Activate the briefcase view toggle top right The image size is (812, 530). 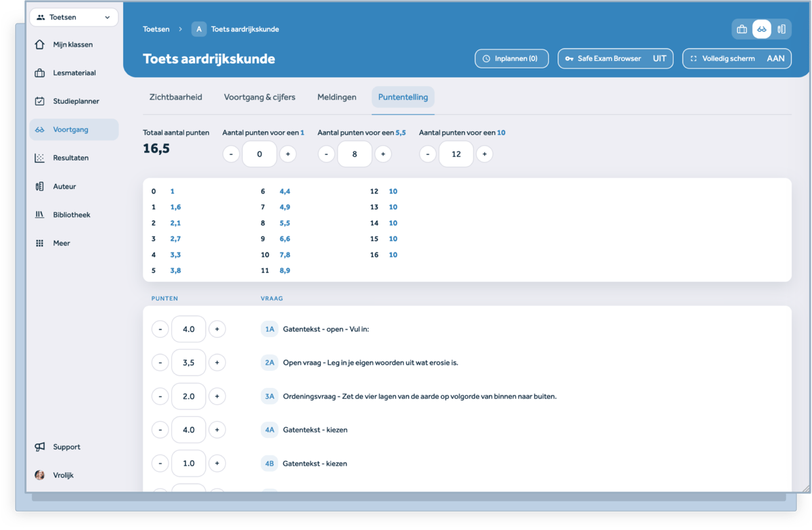742,28
